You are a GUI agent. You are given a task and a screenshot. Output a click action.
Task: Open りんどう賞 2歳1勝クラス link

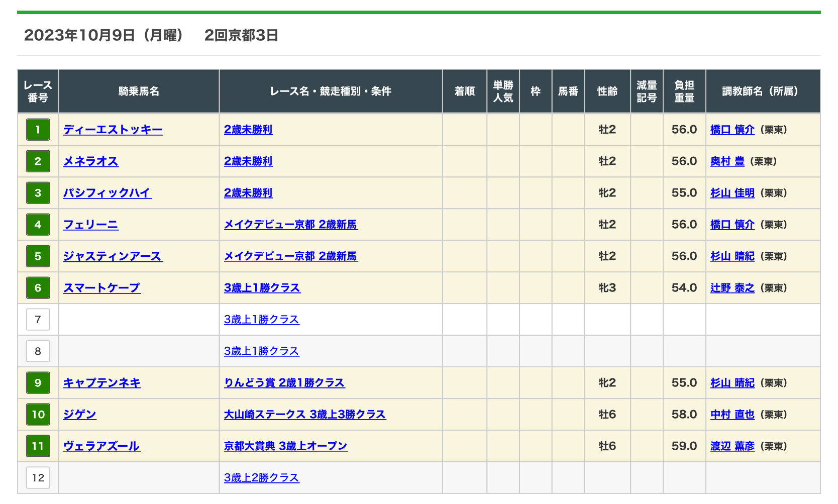(284, 383)
